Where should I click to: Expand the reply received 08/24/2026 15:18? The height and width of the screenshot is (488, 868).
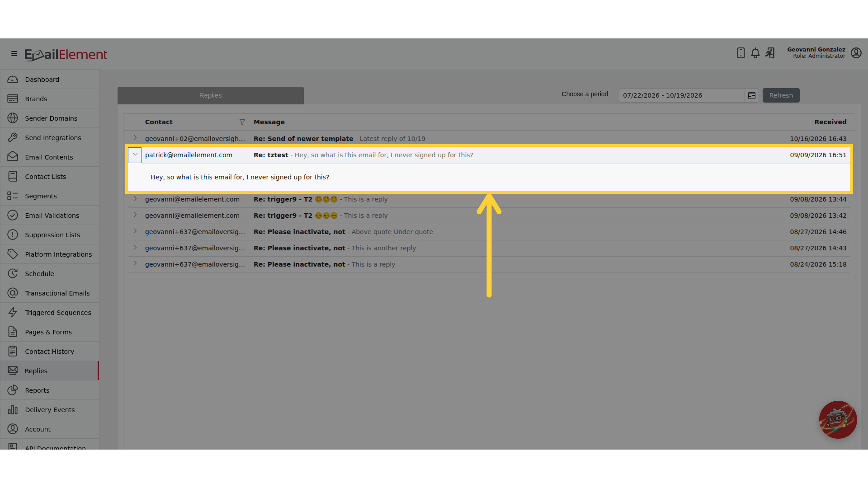click(135, 263)
